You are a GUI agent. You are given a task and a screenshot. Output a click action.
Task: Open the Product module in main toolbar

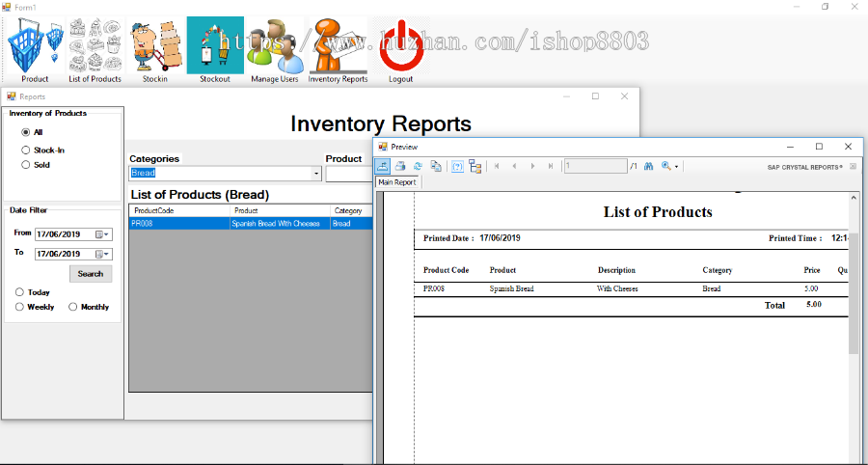[x=35, y=51]
